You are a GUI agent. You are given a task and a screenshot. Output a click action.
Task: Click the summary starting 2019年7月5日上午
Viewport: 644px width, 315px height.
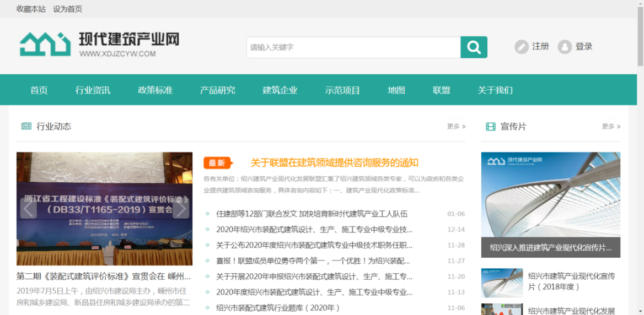[104, 297]
